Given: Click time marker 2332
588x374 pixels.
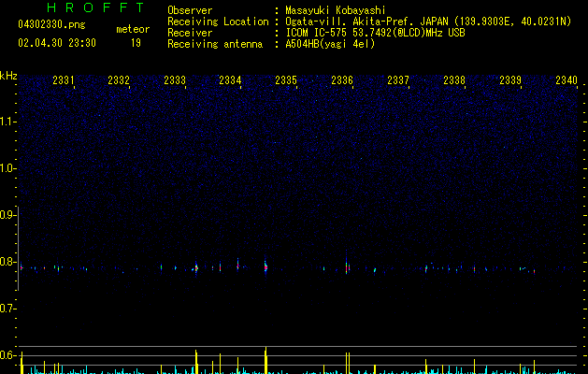Looking at the screenshot, I should (119, 79).
